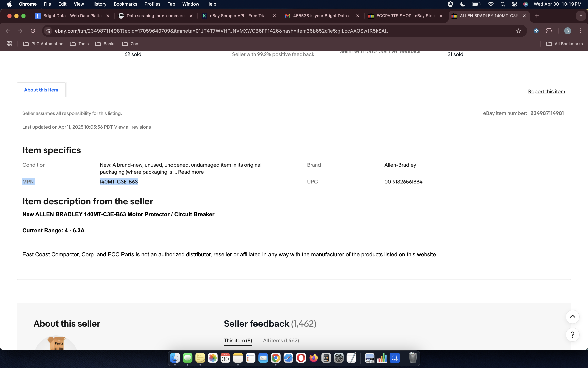The image size is (588, 368).
Task: Open the View menu
Action: coord(79,4)
